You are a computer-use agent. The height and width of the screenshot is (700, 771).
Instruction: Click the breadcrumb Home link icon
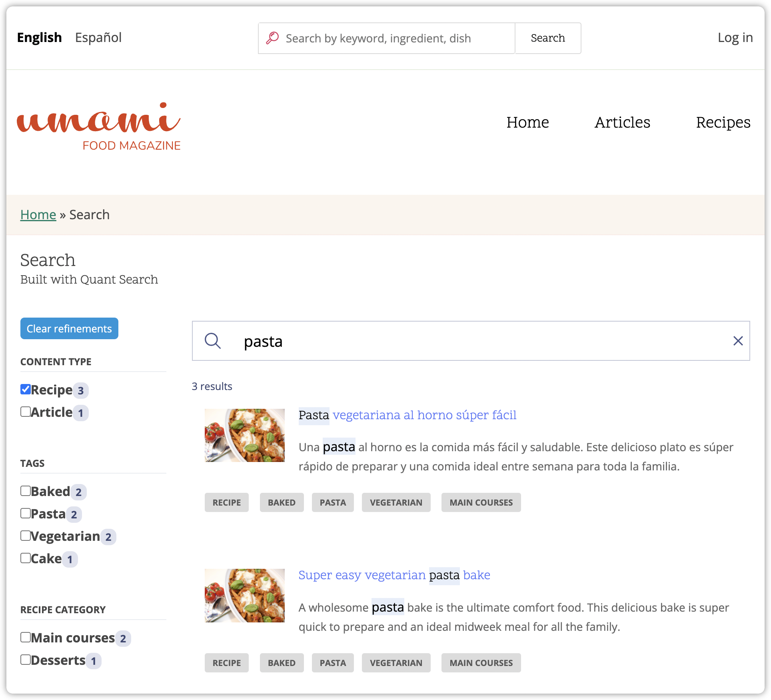[x=38, y=214]
